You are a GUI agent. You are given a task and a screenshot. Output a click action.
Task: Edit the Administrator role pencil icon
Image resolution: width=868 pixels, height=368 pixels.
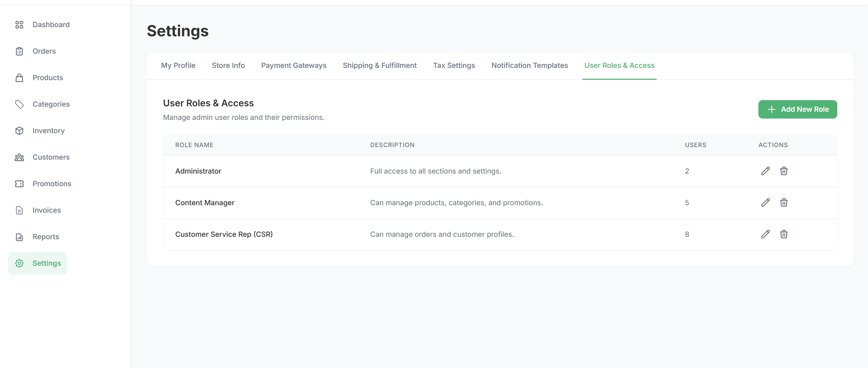point(765,171)
